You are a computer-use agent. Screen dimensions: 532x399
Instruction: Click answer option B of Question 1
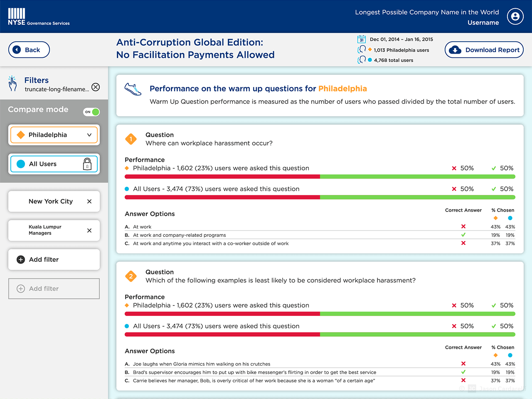180,235
